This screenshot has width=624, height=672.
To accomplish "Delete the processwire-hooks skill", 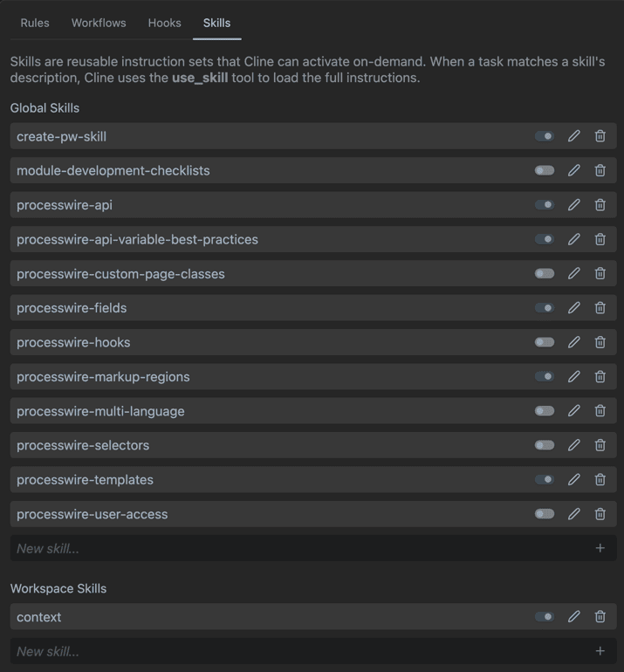I will pos(600,342).
